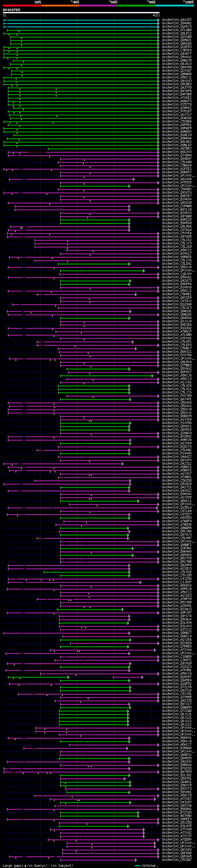The image size is (197, 868).
Task: Select the UniRef100_C0PNW5 label
Action: pyautogui.click(x=177, y=206)
